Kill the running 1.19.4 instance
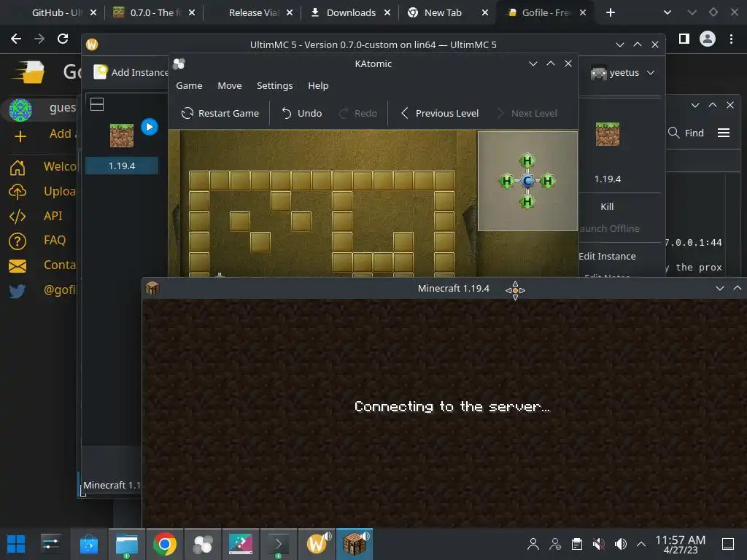The image size is (747, 560). pyautogui.click(x=607, y=206)
